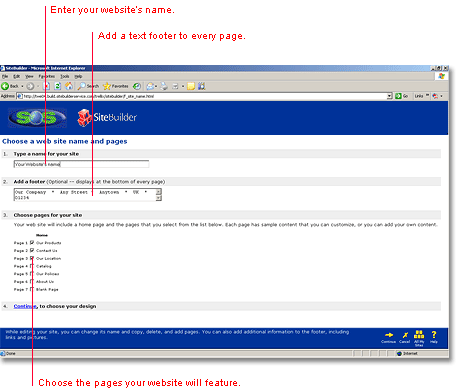
Task: Click the Links toolbar label
Action: pos(419,96)
